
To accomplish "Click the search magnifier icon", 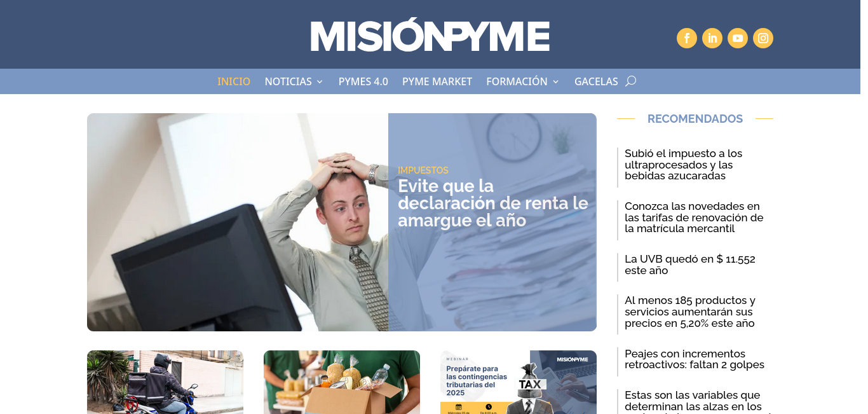I will 630,81.
